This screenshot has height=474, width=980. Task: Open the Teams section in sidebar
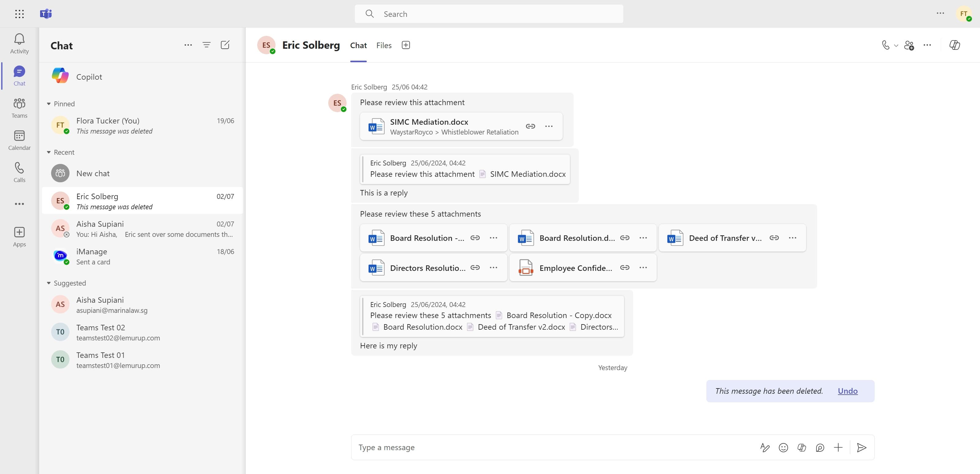[19, 108]
